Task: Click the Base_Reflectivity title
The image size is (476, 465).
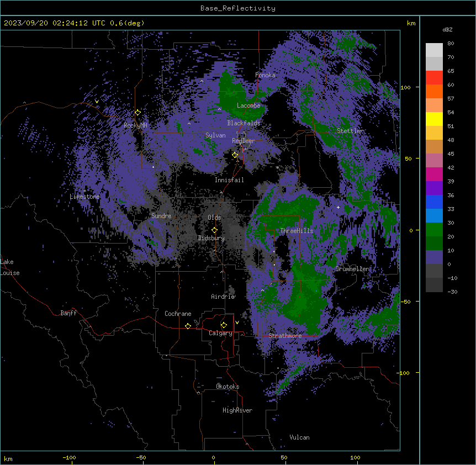Action: (238, 8)
